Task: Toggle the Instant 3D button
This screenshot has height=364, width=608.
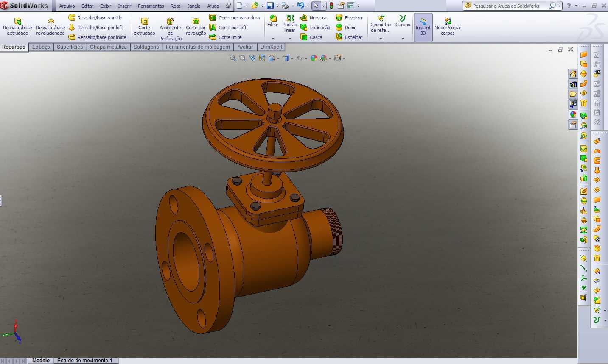Action: (x=423, y=27)
